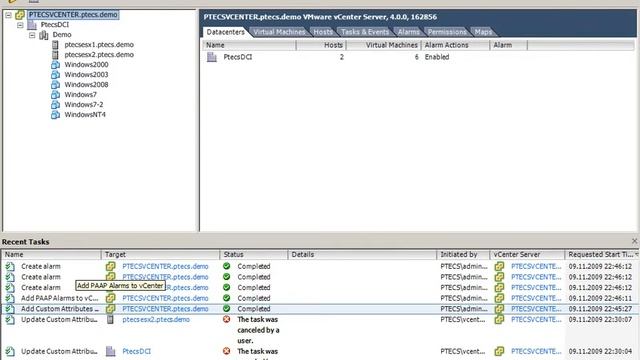Click green completed icon in first Create alarm row
Screen dimensions: 640x360
pos(227,266)
